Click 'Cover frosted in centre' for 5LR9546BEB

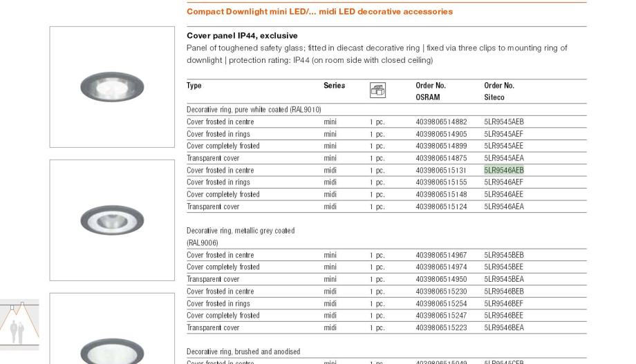coord(221,291)
